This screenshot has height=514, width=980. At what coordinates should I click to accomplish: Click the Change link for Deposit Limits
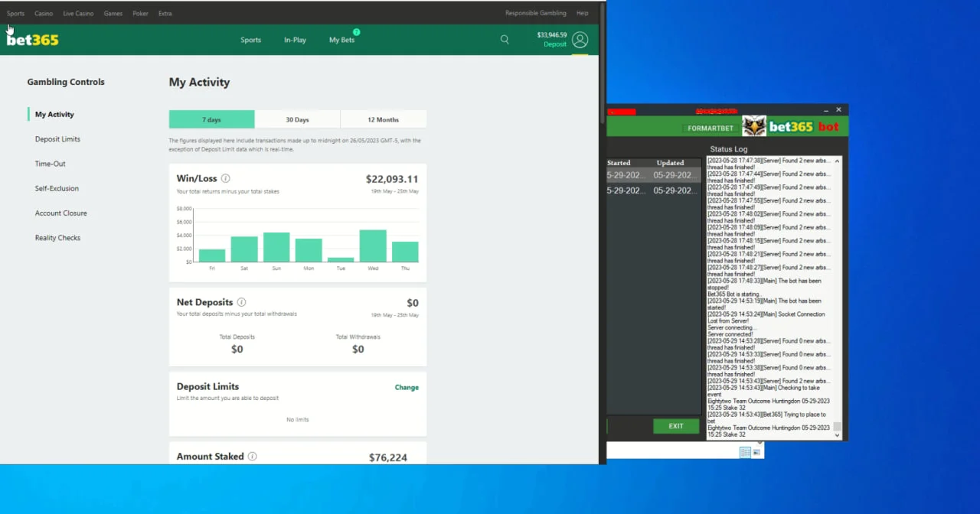407,387
